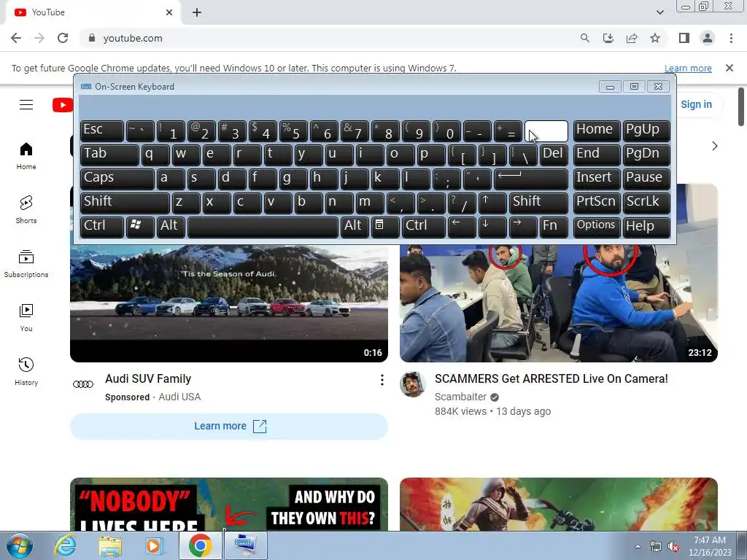Viewport: 747px width, 560px height.
Task: Click the backspace key on keyboard
Action: 546,131
